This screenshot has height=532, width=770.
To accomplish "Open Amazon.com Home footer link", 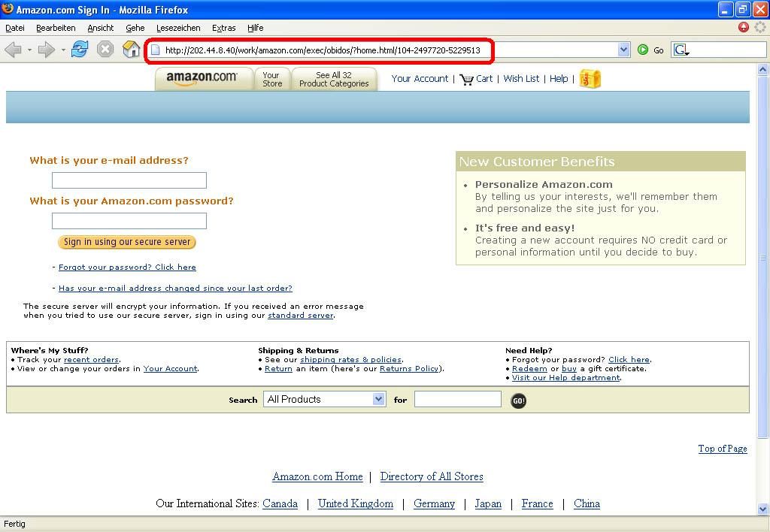I will pyautogui.click(x=317, y=476).
